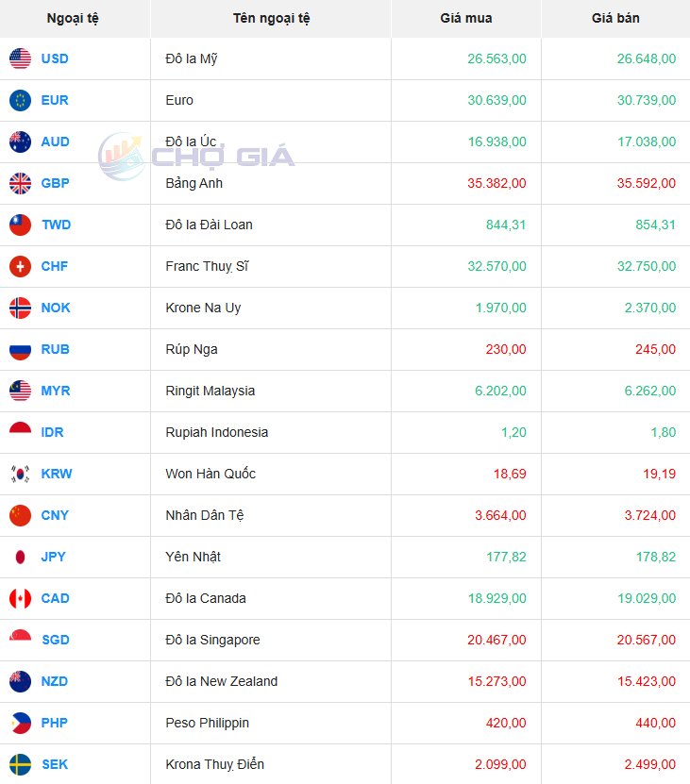Screen dimensions: 690x784
Task: Click the European Union flag icon
Action: click(x=20, y=100)
